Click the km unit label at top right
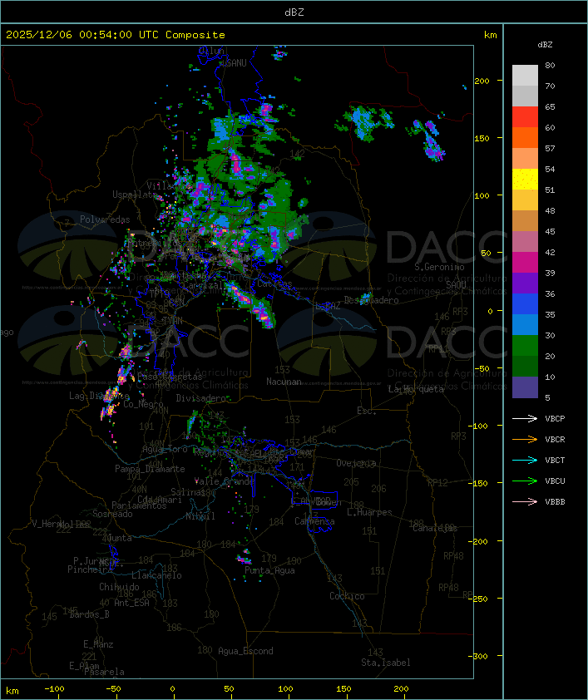This screenshot has width=588, height=700. pyautogui.click(x=490, y=35)
